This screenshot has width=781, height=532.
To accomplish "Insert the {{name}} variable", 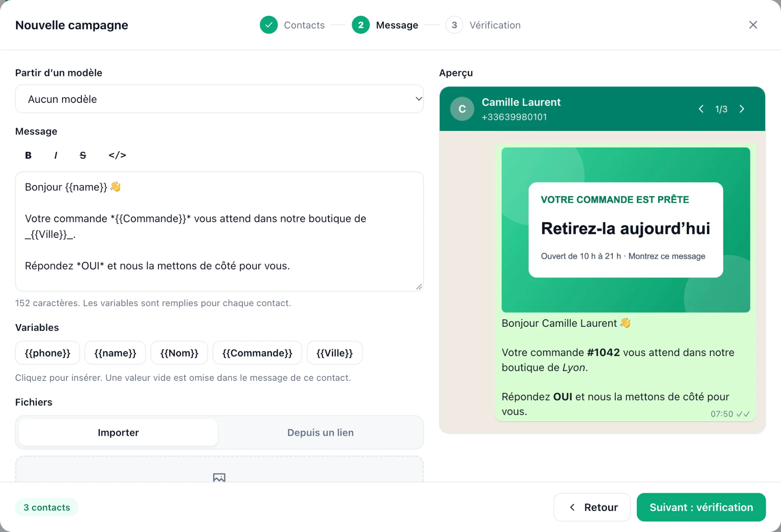I will pyautogui.click(x=115, y=353).
